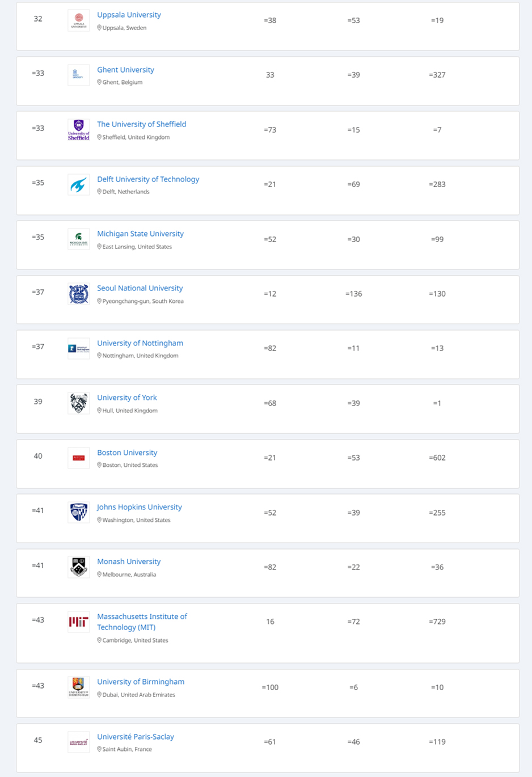Click the Monash University crest thumbnail
This screenshot has width=532, height=777.
click(78, 567)
